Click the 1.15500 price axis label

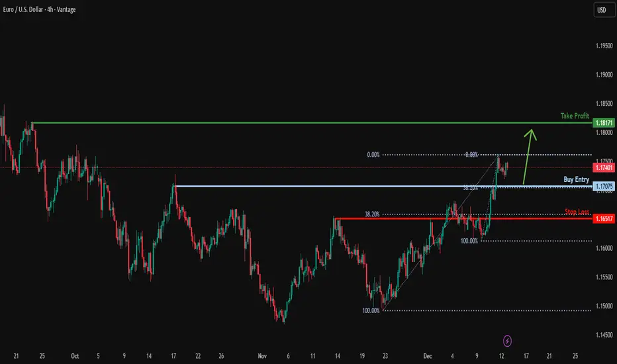pos(604,277)
